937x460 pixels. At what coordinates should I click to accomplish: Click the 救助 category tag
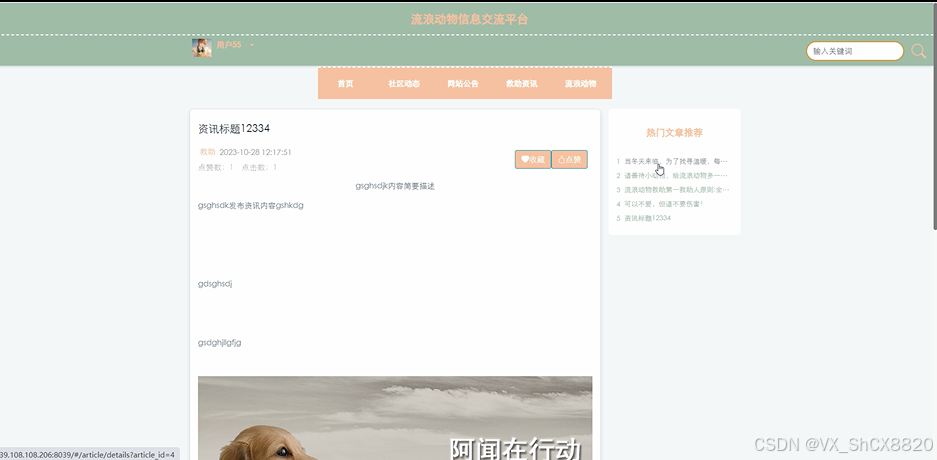(207, 152)
